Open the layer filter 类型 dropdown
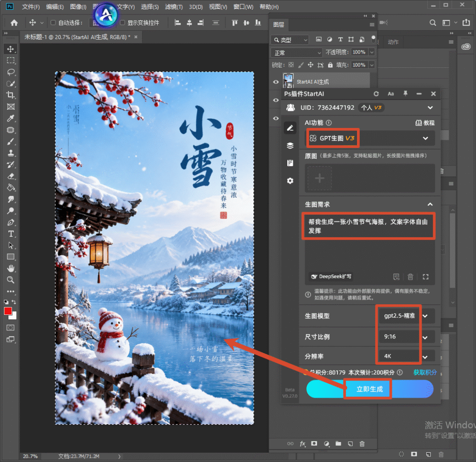Viewport: 476px width, 462px height. (290, 40)
